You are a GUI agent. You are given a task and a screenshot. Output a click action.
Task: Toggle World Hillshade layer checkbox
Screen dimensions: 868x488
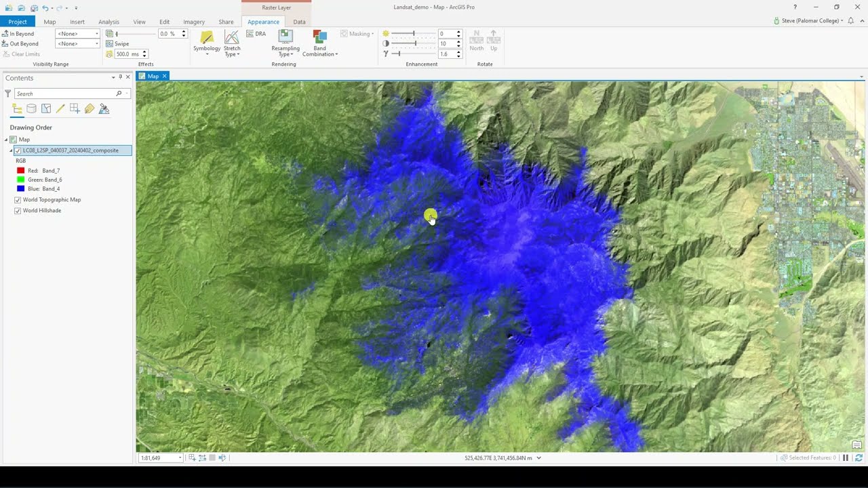(x=18, y=211)
